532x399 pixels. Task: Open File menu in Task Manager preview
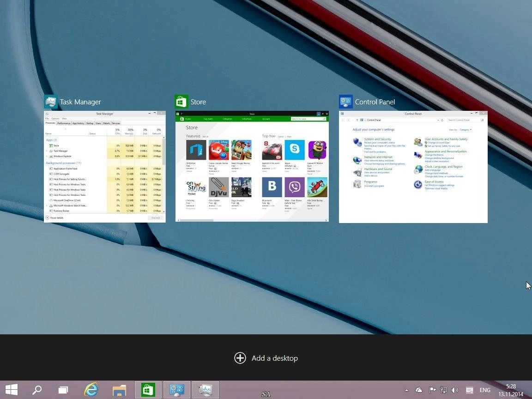click(47, 118)
